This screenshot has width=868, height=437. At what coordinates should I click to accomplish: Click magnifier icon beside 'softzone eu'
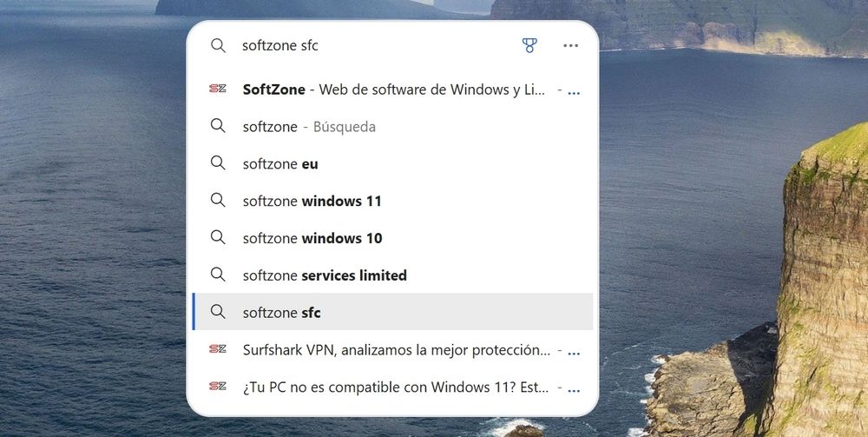coord(218,163)
